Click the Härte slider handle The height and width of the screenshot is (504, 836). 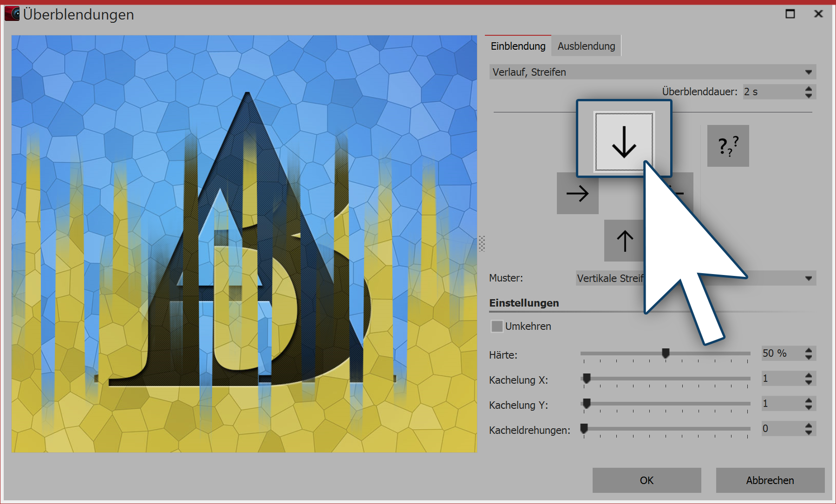pos(666,353)
